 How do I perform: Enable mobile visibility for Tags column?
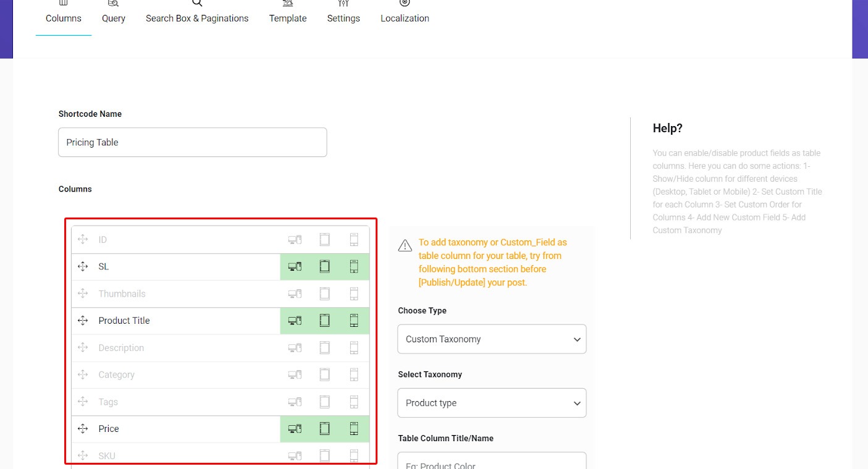[x=354, y=402]
